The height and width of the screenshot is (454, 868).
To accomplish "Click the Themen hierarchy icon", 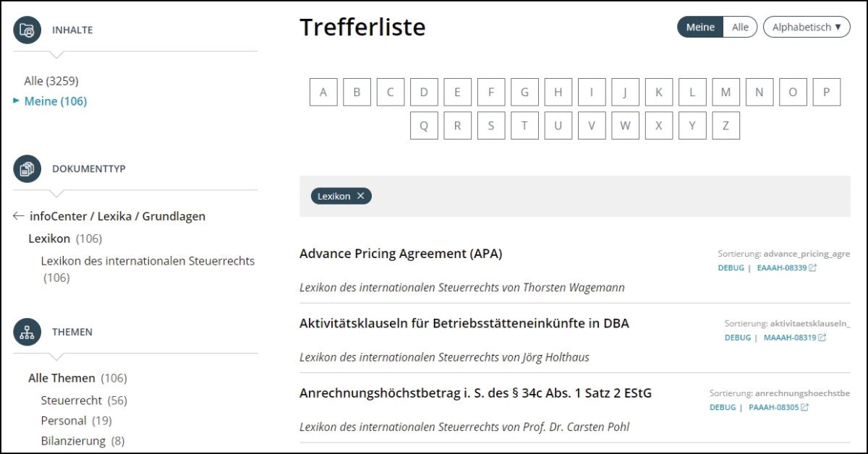I will pyautogui.click(x=27, y=332).
